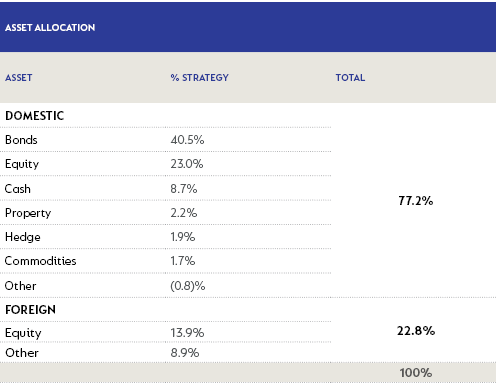This screenshot has width=496, height=392.
Task: Click the 8.7% Cash value
Action: pos(184,189)
